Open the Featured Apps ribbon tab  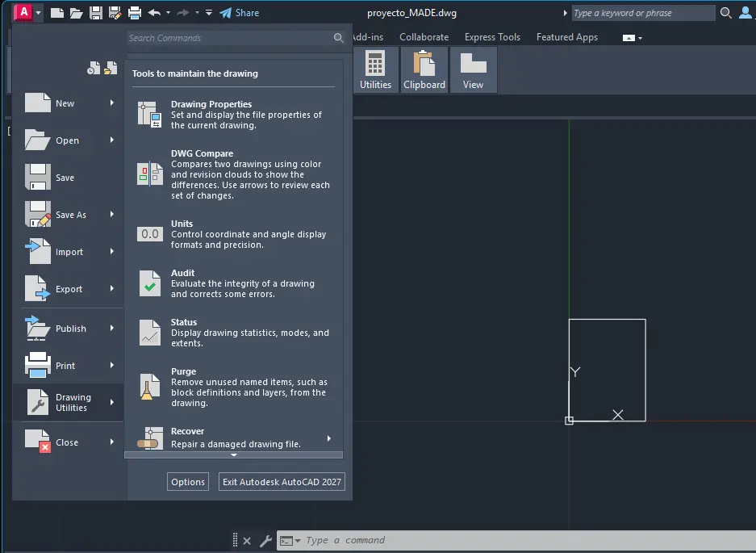[567, 37]
